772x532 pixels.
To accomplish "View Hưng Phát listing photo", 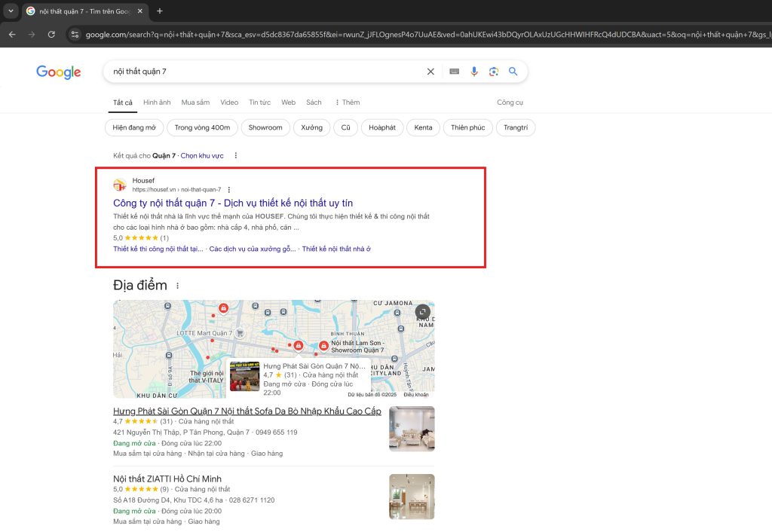I will (x=412, y=429).
